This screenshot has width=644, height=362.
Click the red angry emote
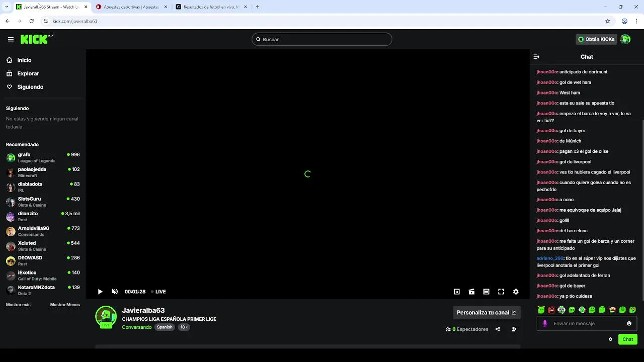coord(551,310)
